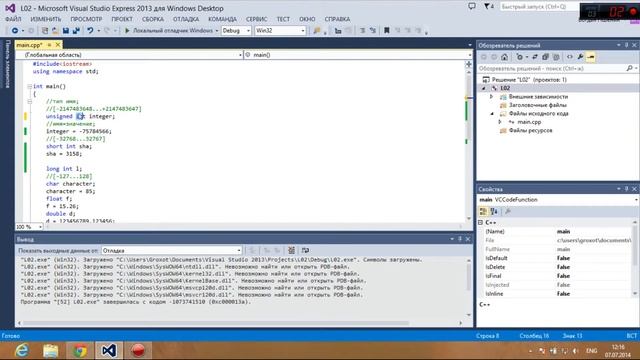640x360 pixels.
Task: Open the СБОРКА menu
Action: 153,19
